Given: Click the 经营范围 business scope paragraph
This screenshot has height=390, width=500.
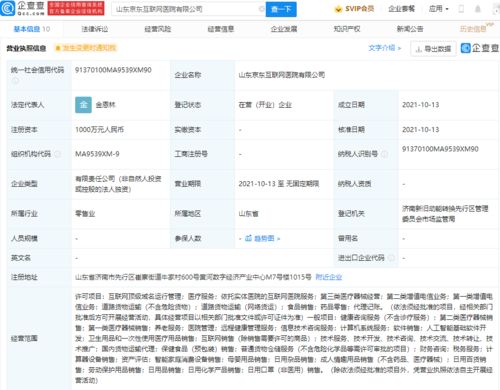Looking at the screenshot, I should click(x=284, y=338).
